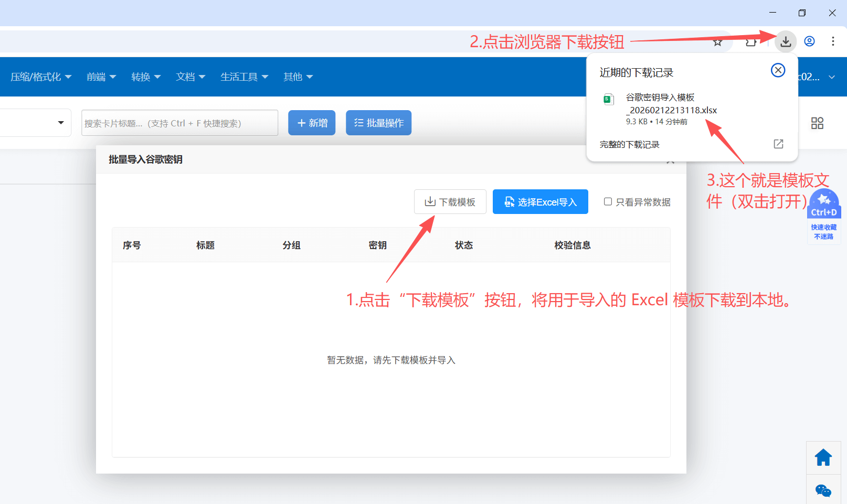Click the browser profile account icon

[x=809, y=41]
